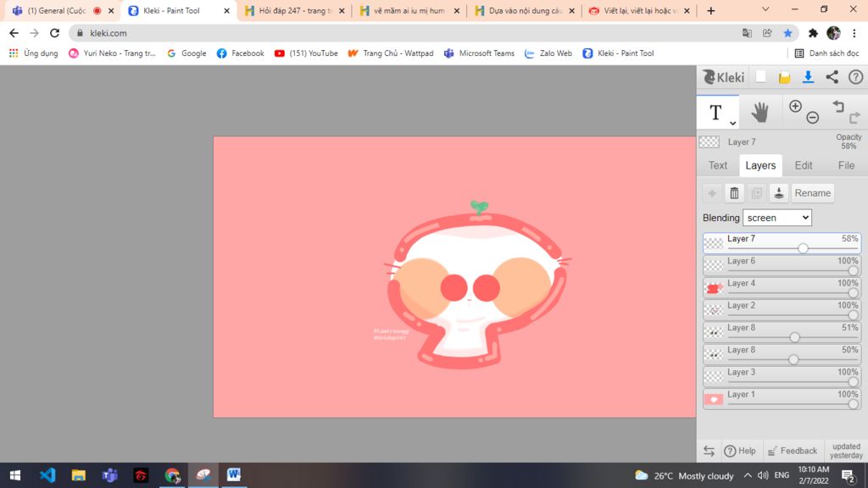
Task: Undo the last action in Kleki
Action: point(838,106)
